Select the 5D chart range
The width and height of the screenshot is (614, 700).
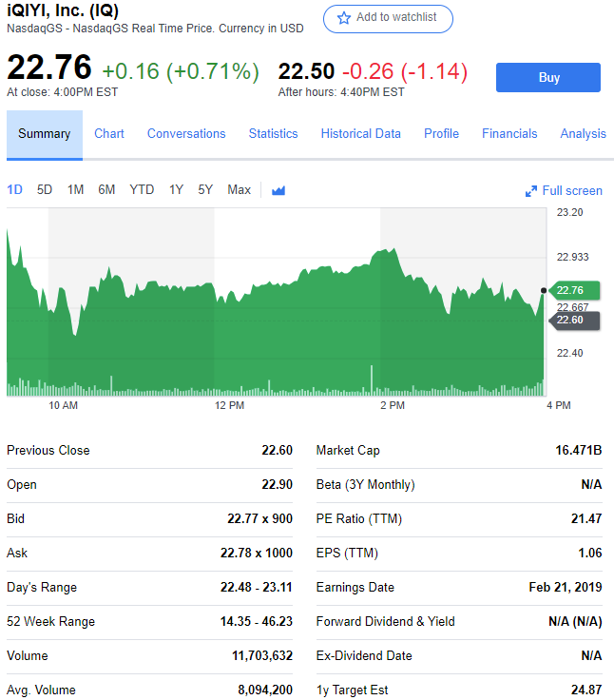44,189
